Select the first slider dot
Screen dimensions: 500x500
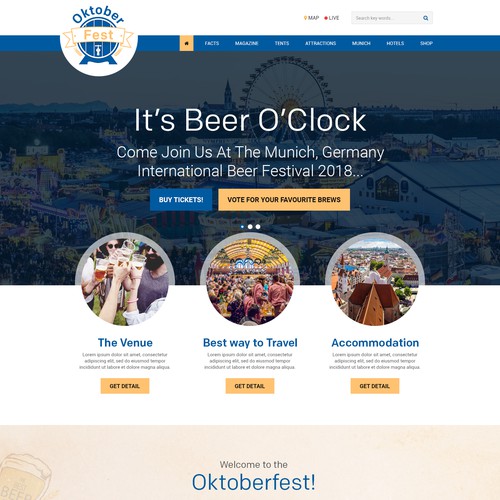[x=242, y=227]
